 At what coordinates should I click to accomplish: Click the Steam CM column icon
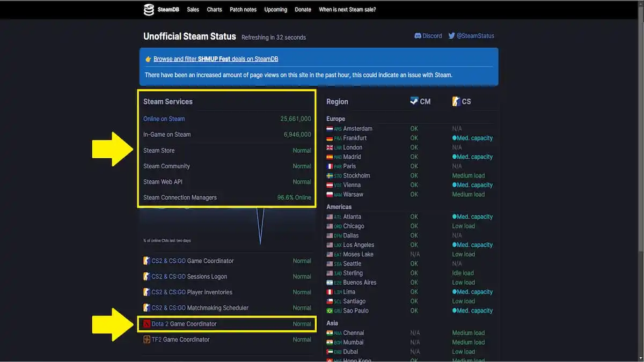click(x=414, y=101)
